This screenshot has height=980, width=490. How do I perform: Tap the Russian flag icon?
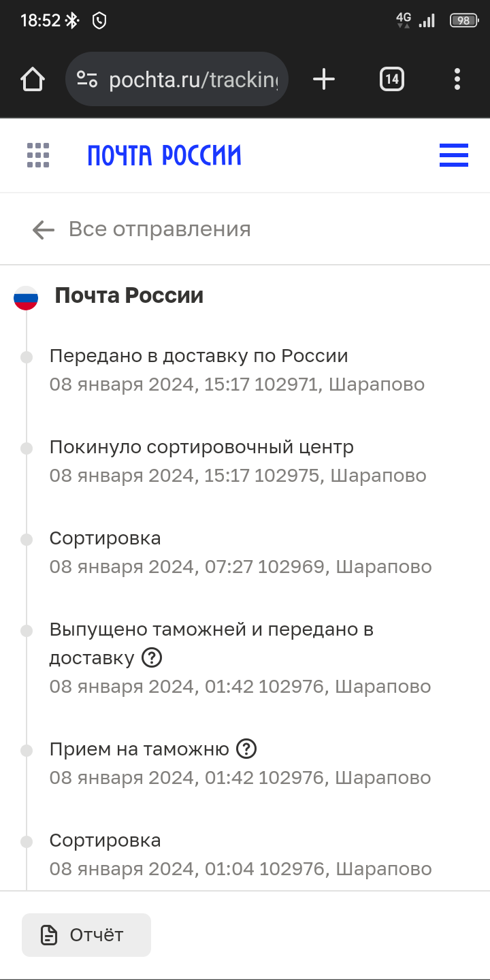point(26,297)
